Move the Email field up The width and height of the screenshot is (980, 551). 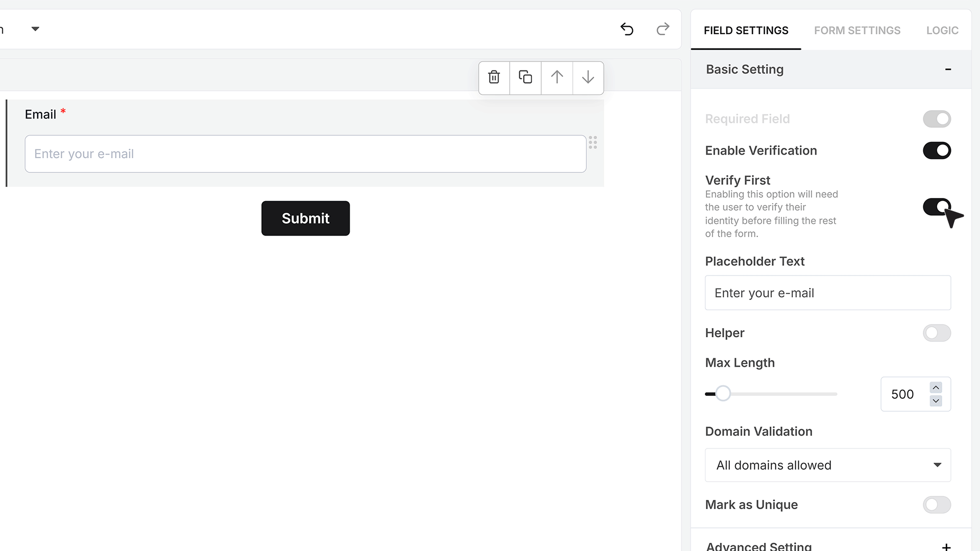pyautogui.click(x=557, y=78)
